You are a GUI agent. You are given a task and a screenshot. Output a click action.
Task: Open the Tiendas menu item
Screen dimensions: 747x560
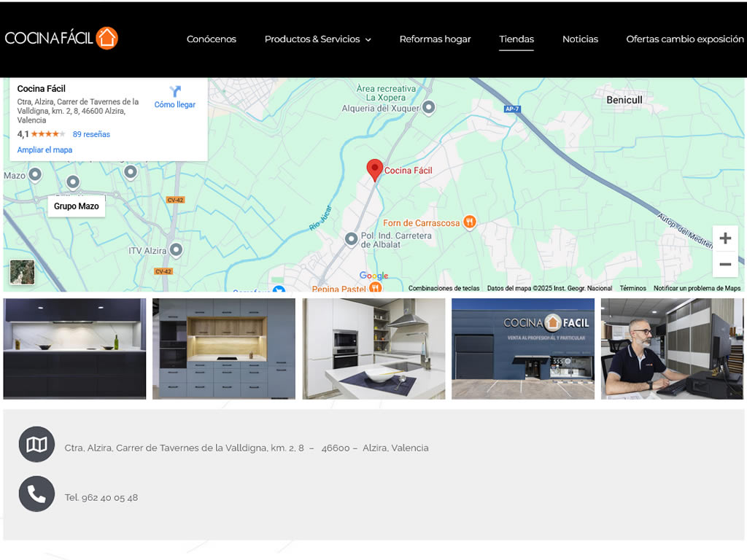coord(516,39)
